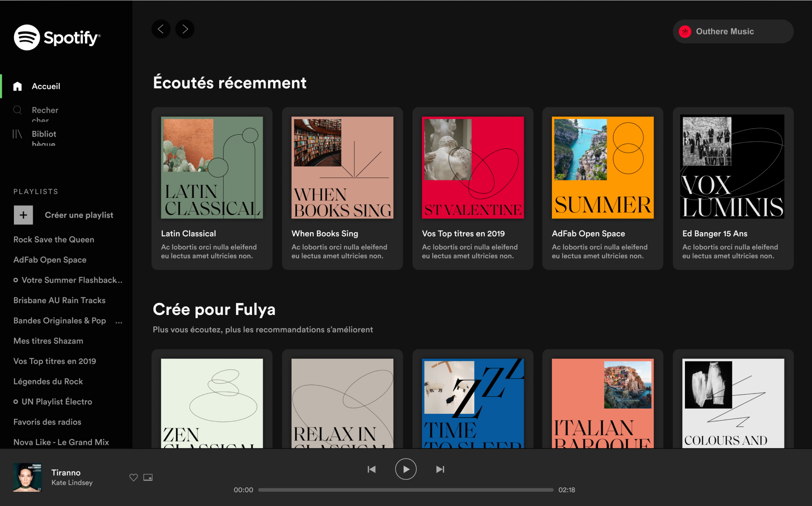This screenshot has width=812, height=506.
Task: Click the Tiranno album art in player
Action: click(x=27, y=477)
